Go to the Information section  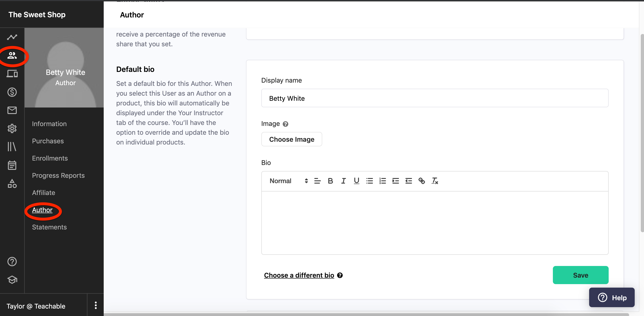tap(49, 124)
